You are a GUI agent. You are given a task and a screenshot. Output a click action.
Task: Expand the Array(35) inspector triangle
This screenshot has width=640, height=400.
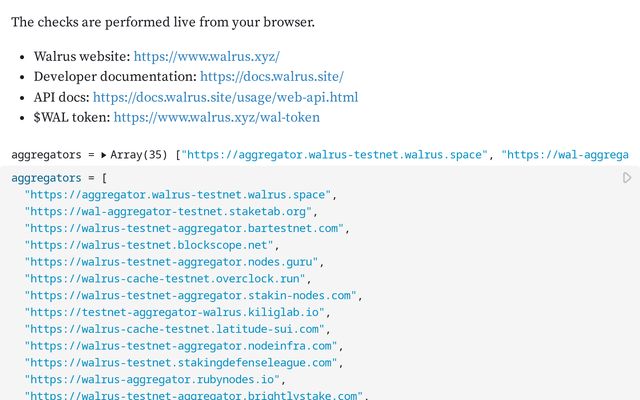[104, 155]
